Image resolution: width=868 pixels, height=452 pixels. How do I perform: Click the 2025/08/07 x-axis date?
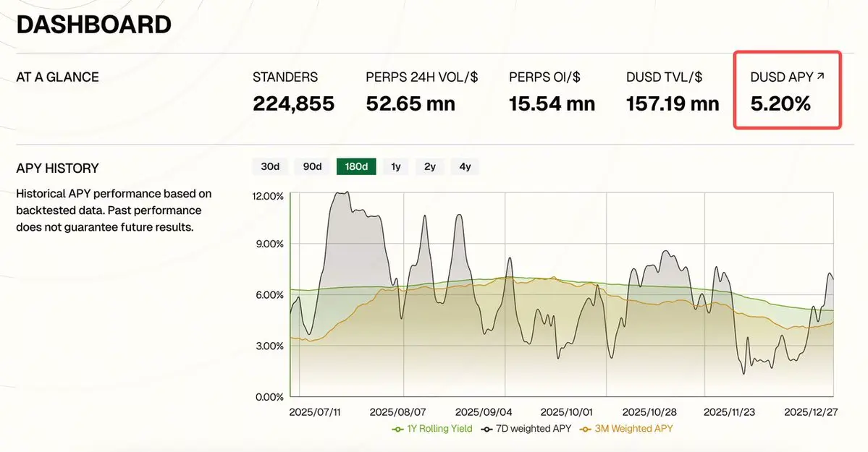pos(398,413)
